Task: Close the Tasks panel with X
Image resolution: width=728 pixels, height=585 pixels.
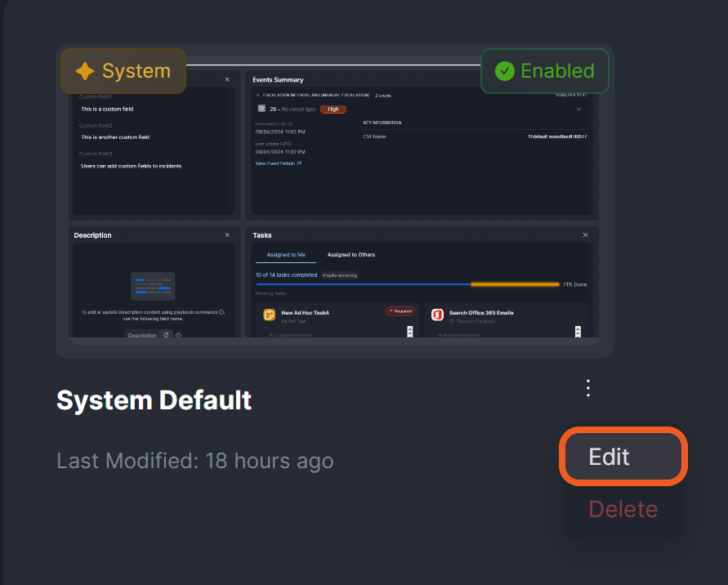Action: coord(585,235)
